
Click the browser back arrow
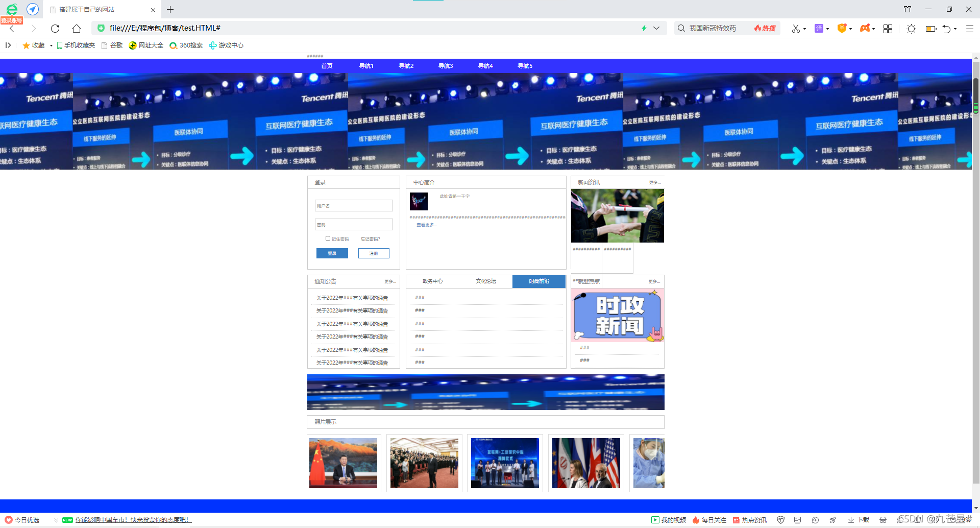12,29
